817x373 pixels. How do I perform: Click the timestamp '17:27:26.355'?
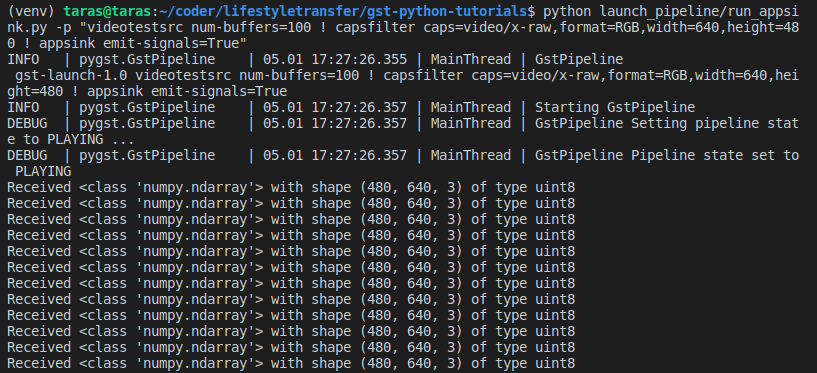click(x=359, y=59)
